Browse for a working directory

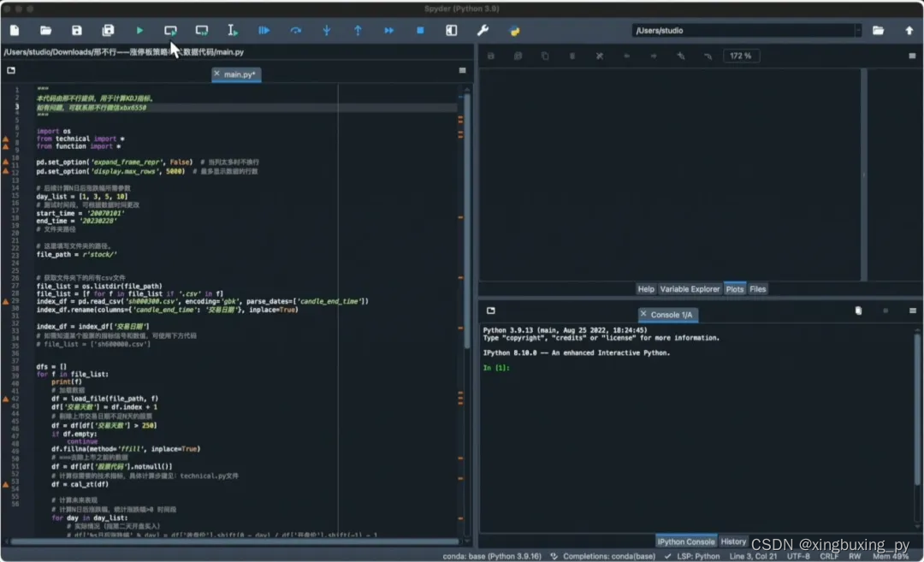pos(878,31)
